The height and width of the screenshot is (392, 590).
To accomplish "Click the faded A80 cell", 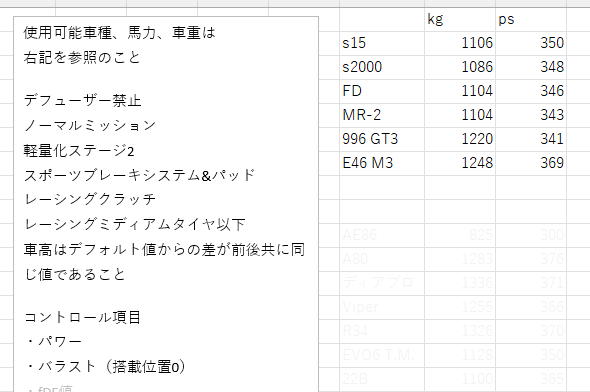I will [382, 260].
